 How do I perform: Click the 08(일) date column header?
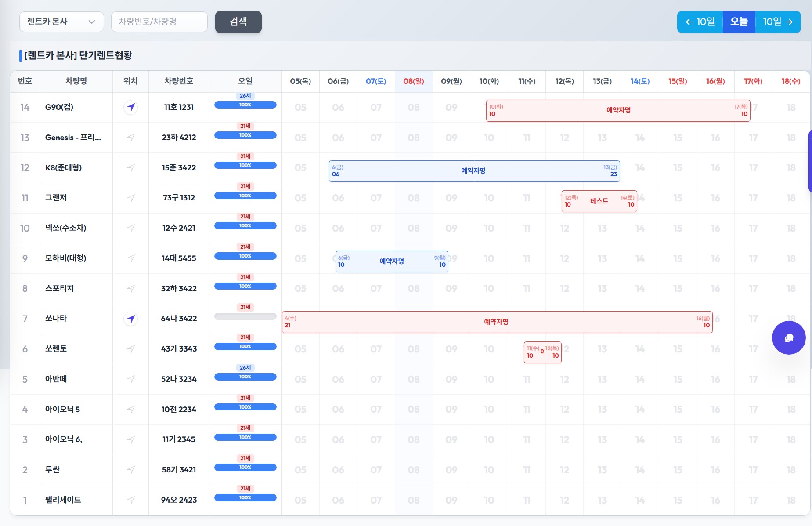[413, 81]
